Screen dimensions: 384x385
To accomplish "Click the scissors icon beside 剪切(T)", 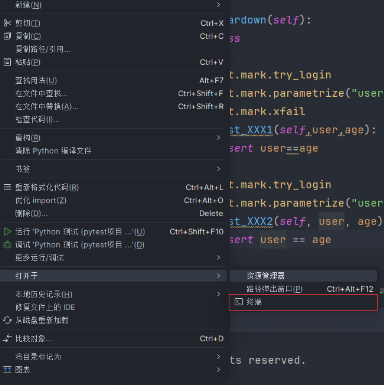I will tap(7, 23).
